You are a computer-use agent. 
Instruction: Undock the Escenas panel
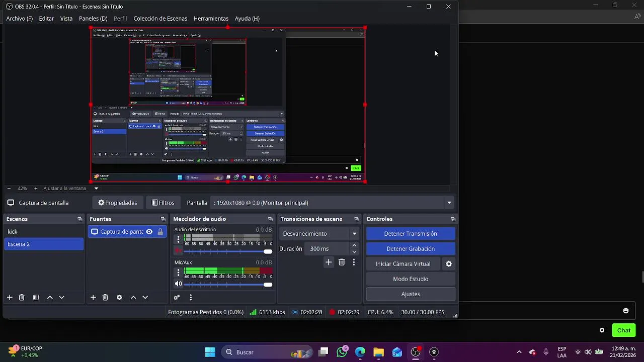[79, 219]
